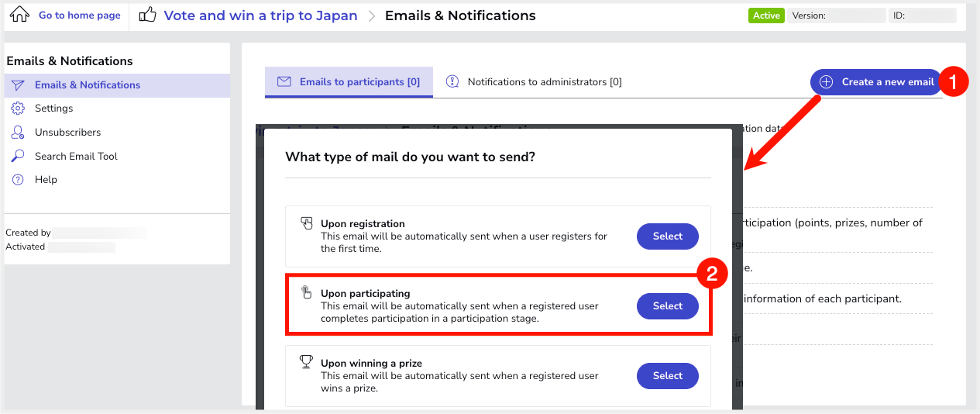The width and height of the screenshot is (980, 414).
Task: Click the Unsubscribers person icon
Action: (x=19, y=133)
